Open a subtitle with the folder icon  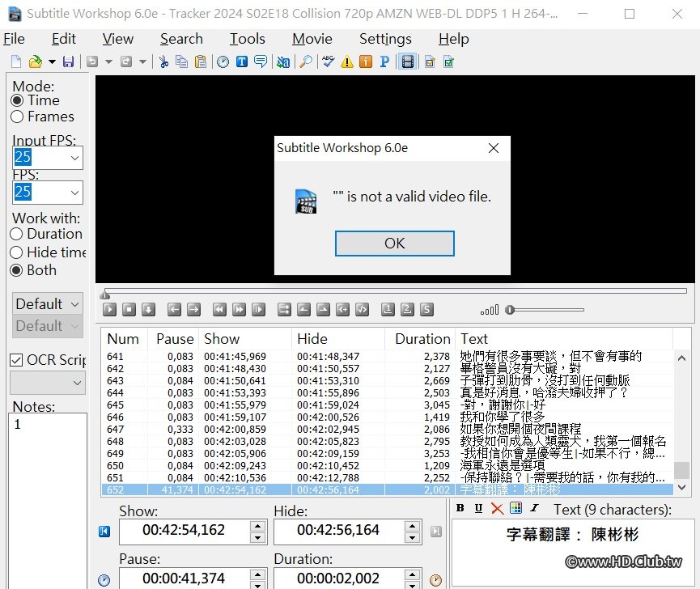36,61
